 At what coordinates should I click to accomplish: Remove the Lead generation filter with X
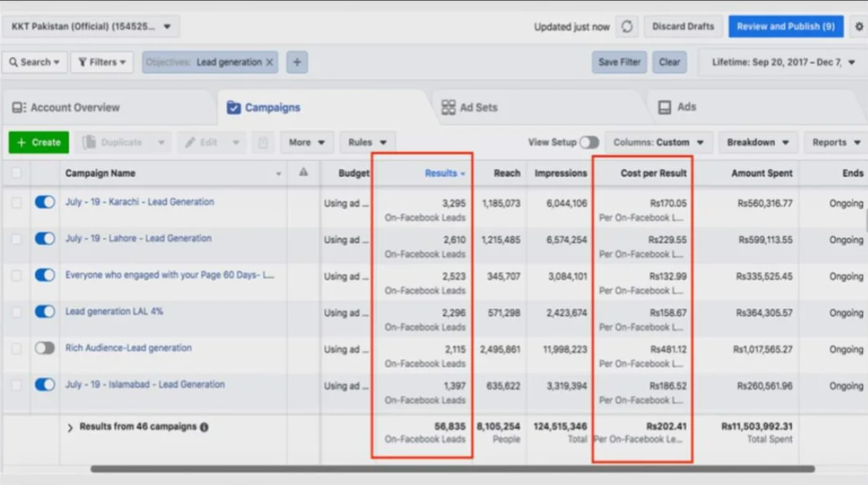click(x=270, y=62)
